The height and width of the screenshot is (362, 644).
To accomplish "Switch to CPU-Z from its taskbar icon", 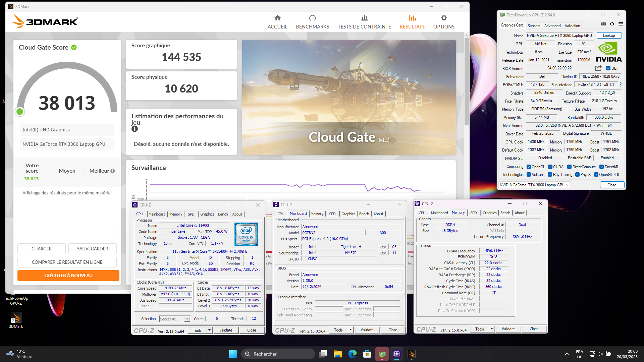I will (x=397, y=354).
